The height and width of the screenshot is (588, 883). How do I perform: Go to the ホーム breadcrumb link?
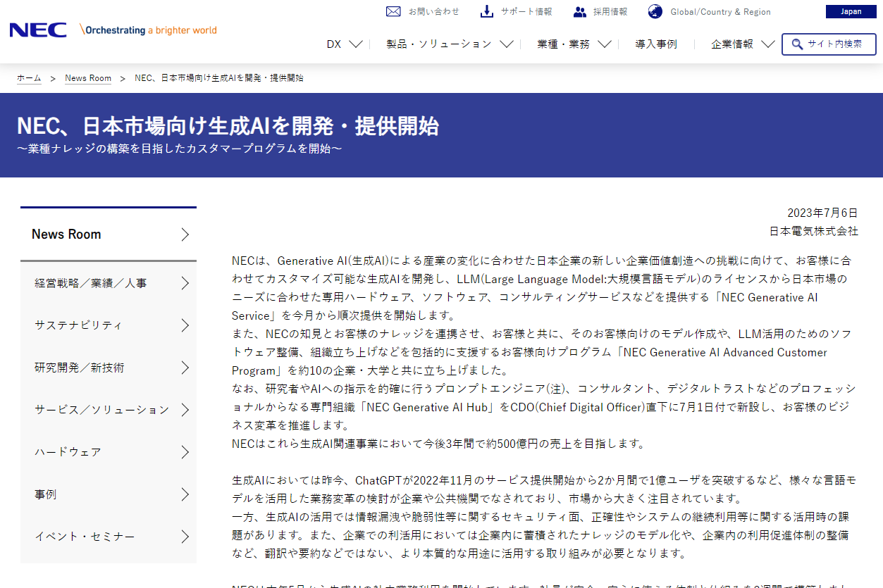(x=28, y=77)
